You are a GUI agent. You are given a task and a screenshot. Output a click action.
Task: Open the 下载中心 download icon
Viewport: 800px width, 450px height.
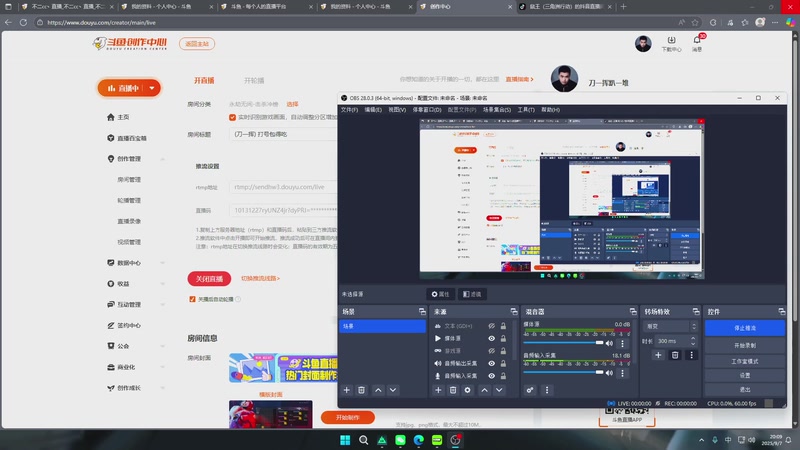(671, 40)
